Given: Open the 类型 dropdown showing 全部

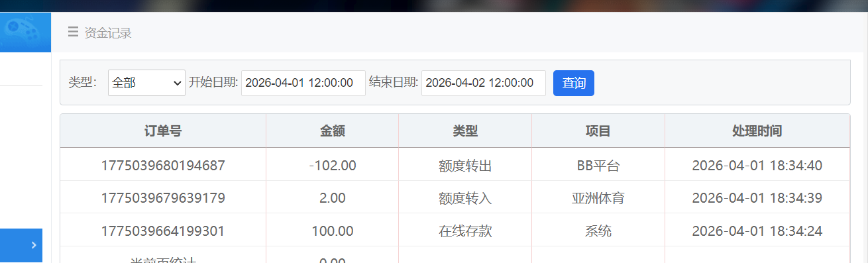Looking at the screenshot, I should coord(146,83).
